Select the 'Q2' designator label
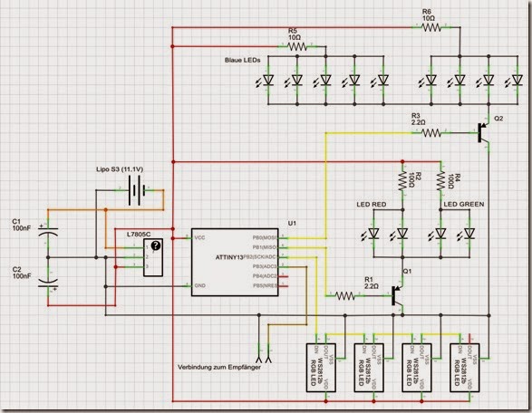532x413 pixels. click(498, 119)
